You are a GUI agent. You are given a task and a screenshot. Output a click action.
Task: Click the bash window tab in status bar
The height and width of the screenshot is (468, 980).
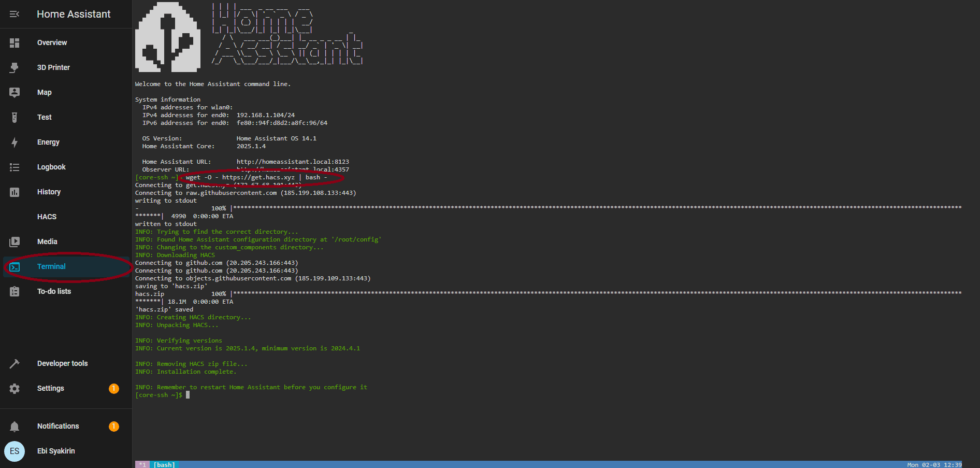164,464
